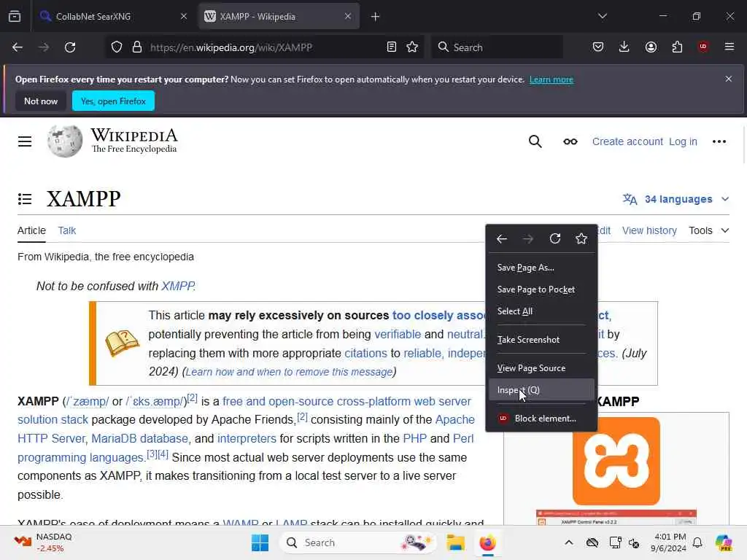Choose Select All from context menu
This screenshot has width=747, height=560.
pos(542,311)
